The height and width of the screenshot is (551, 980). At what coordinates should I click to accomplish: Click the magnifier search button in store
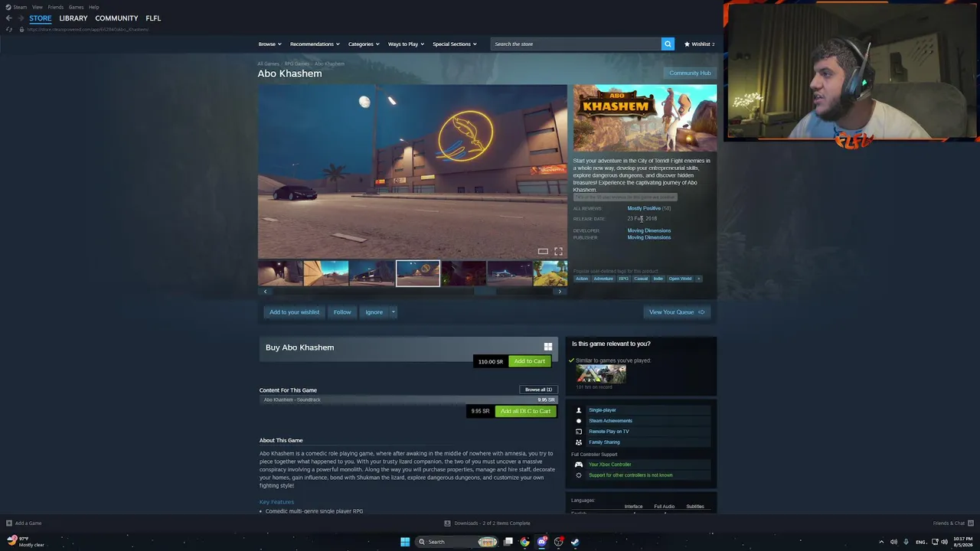pyautogui.click(x=668, y=44)
